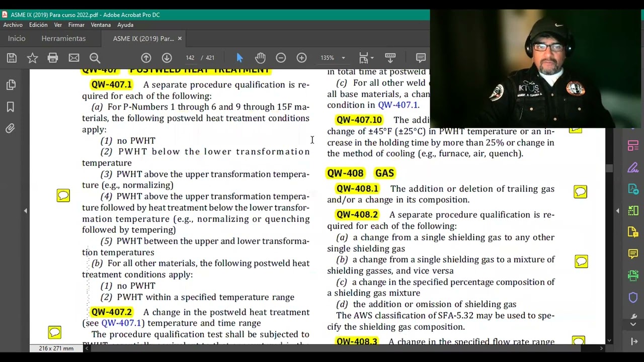Expand more tools with down chevron
The width and height of the screenshot is (644, 362).
633,324
